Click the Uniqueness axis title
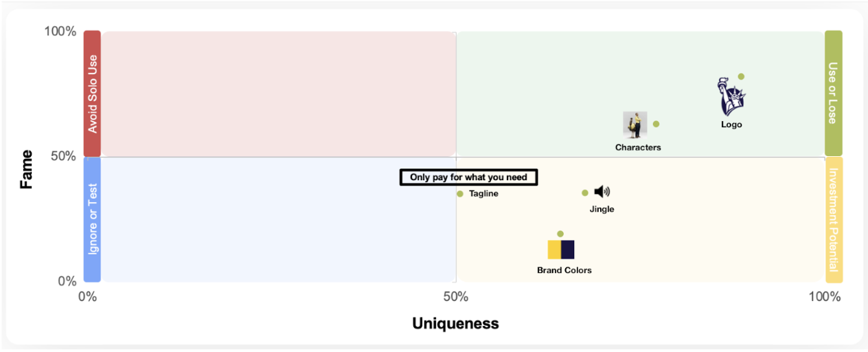 (455, 323)
